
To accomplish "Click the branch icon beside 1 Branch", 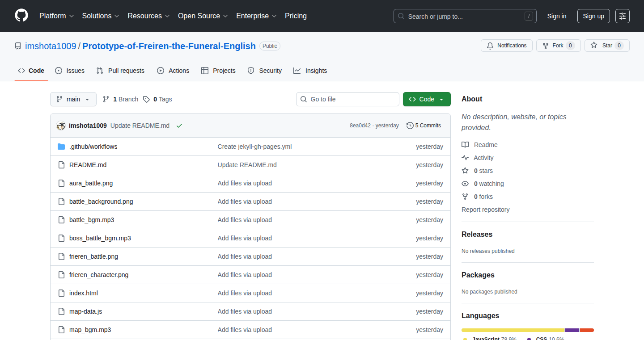I will [x=106, y=99].
